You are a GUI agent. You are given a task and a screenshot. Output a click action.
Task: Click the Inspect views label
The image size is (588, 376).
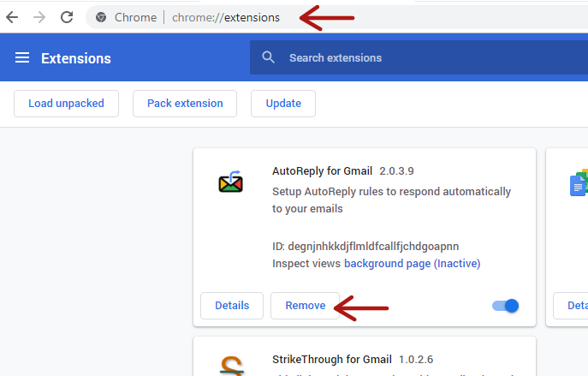coord(306,264)
